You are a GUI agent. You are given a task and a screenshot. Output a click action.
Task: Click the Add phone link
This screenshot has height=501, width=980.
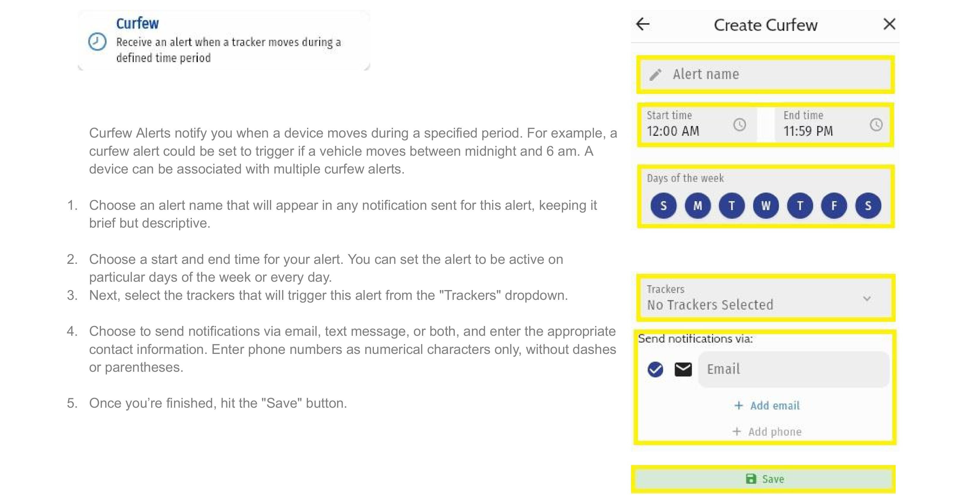[x=774, y=432]
